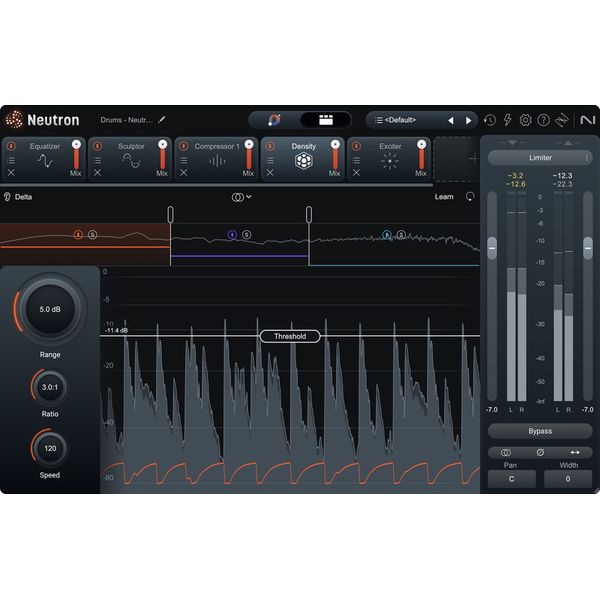Toggle Compressor 1 module power button
Image resolution: width=600 pixels, height=600 pixels.
(184, 146)
